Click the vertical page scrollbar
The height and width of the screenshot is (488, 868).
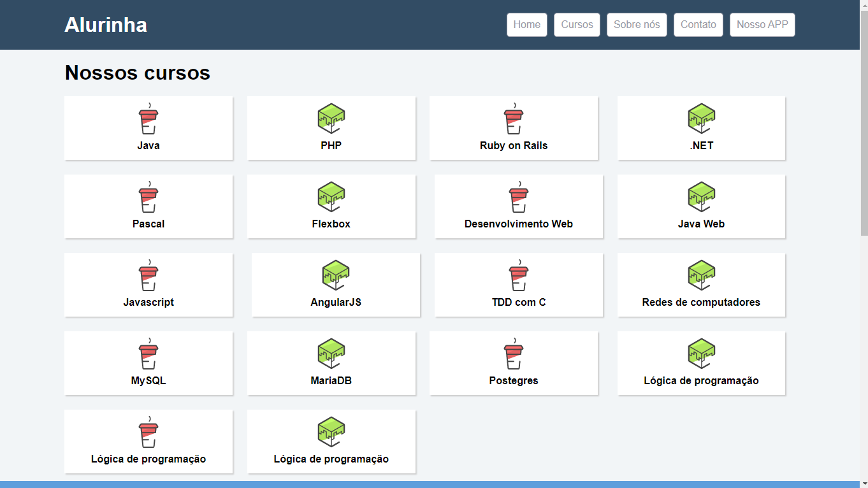pyautogui.click(x=864, y=127)
